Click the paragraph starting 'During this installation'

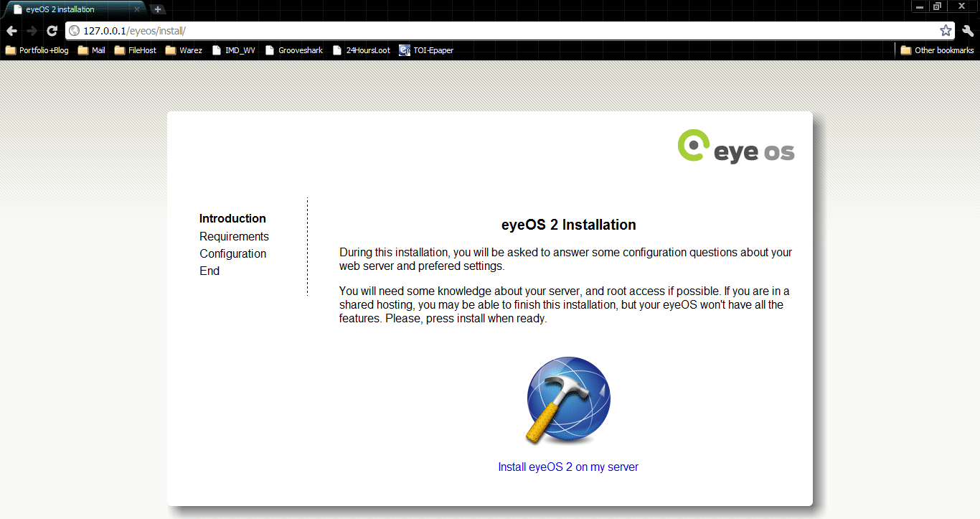click(565, 259)
